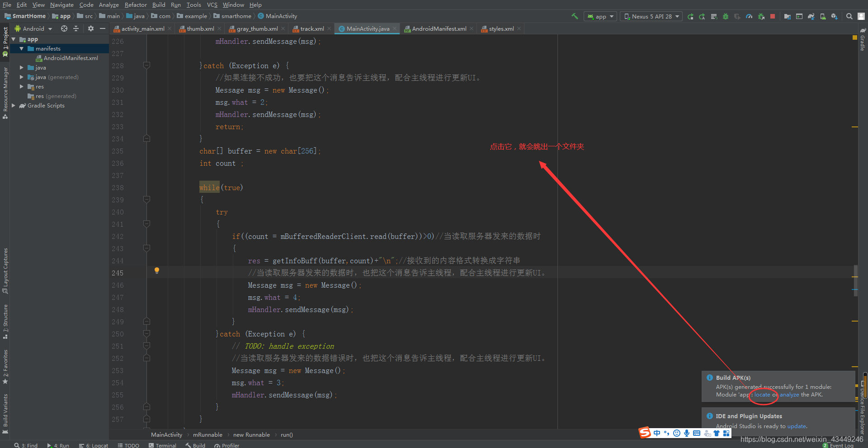The width and height of the screenshot is (868, 448).
Task: Open the Event Log in status bar
Action: pos(838,445)
